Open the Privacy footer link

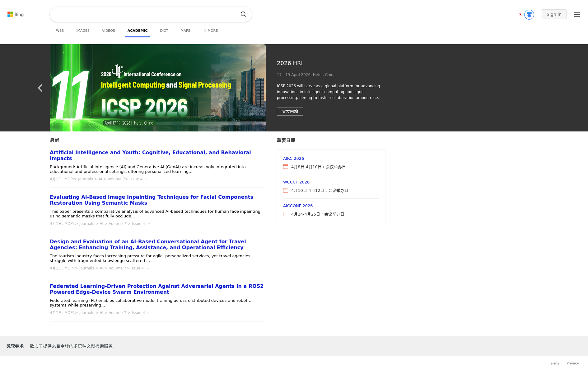(572, 363)
